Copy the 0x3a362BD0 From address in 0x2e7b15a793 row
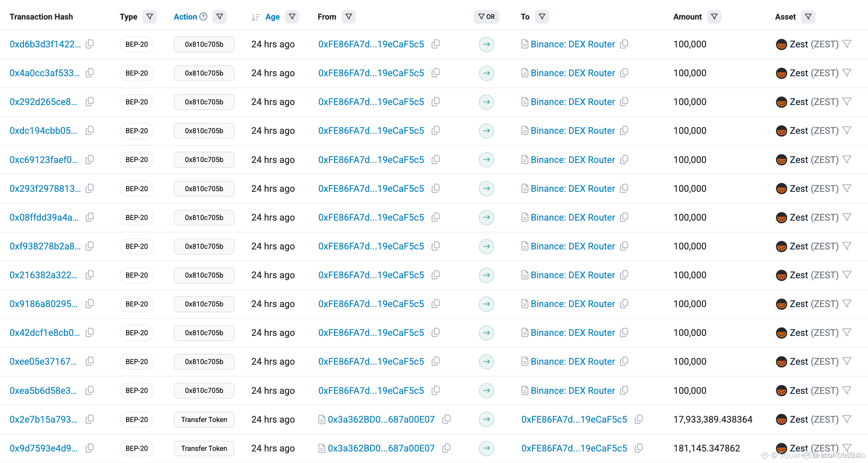The image size is (868, 463). (446, 419)
